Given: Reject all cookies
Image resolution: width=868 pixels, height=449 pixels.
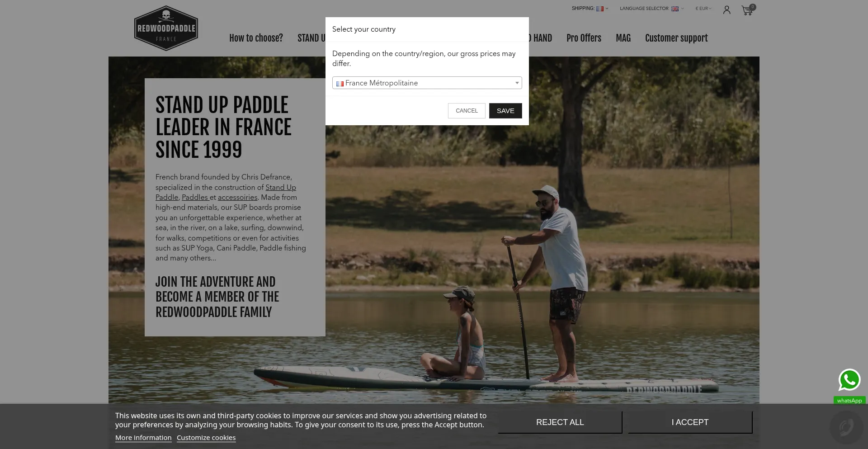Looking at the screenshot, I should [x=560, y=422].
